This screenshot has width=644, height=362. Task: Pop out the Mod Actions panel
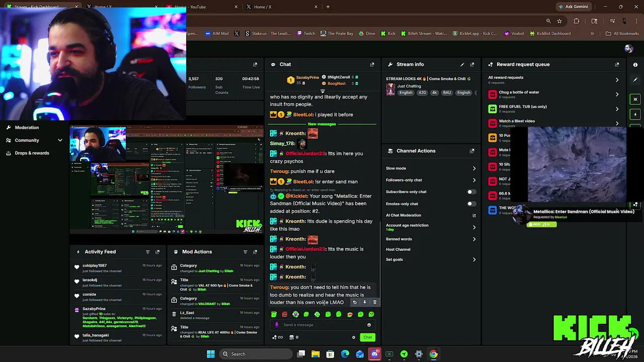(x=255, y=252)
